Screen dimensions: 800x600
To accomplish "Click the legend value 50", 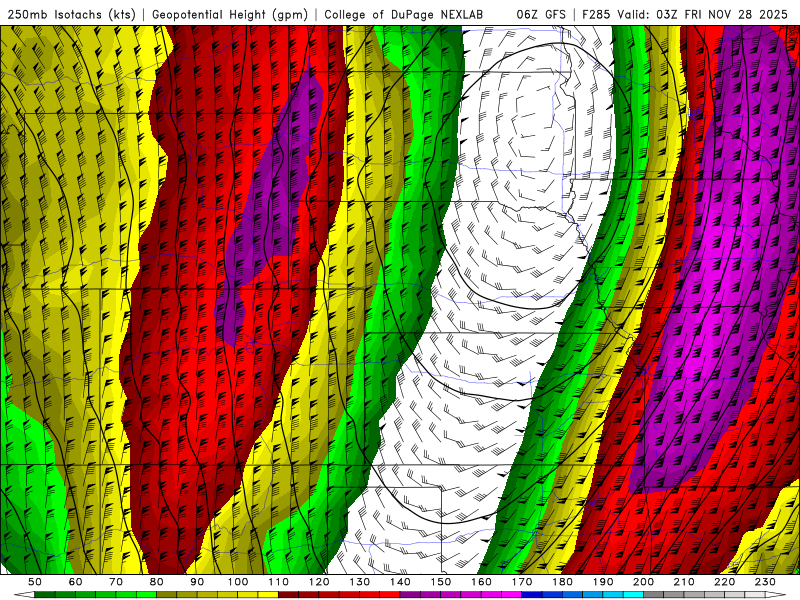I will tap(35, 582).
